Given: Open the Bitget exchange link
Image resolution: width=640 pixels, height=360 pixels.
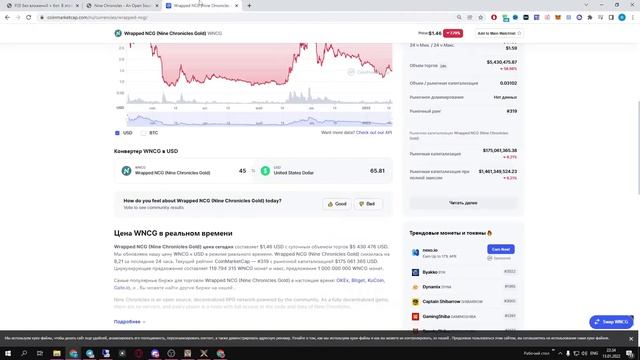Looking at the screenshot, I should pyautogui.click(x=358, y=280).
